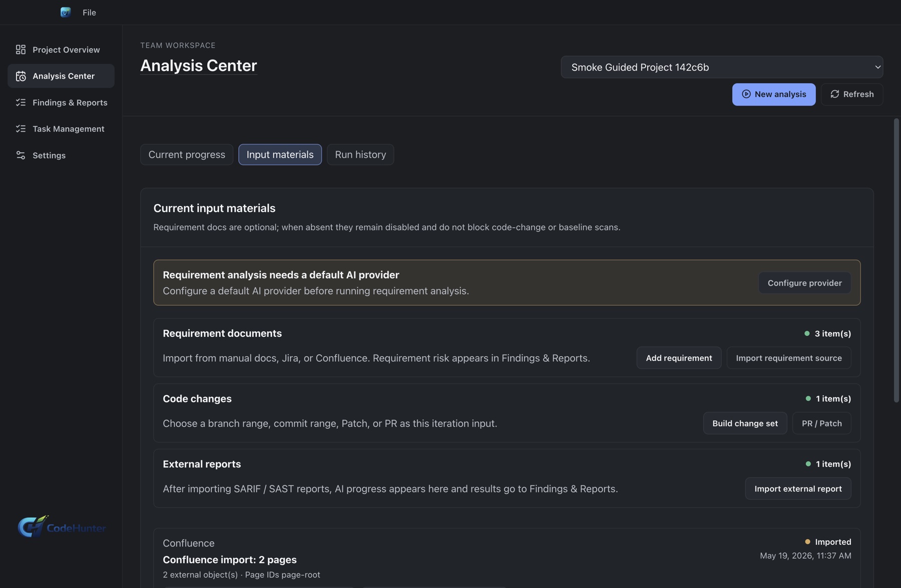
Task: Open the File menu
Action: [x=89, y=13]
